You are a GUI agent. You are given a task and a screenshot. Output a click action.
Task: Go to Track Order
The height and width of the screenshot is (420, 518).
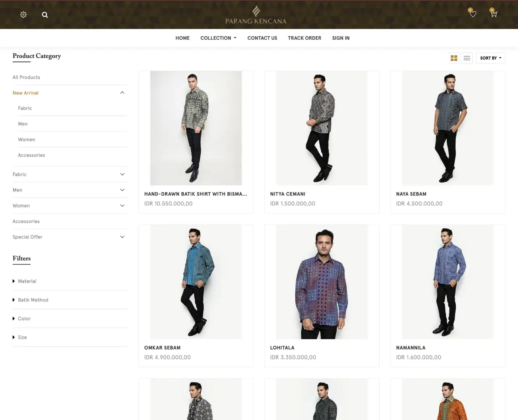coord(305,38)
